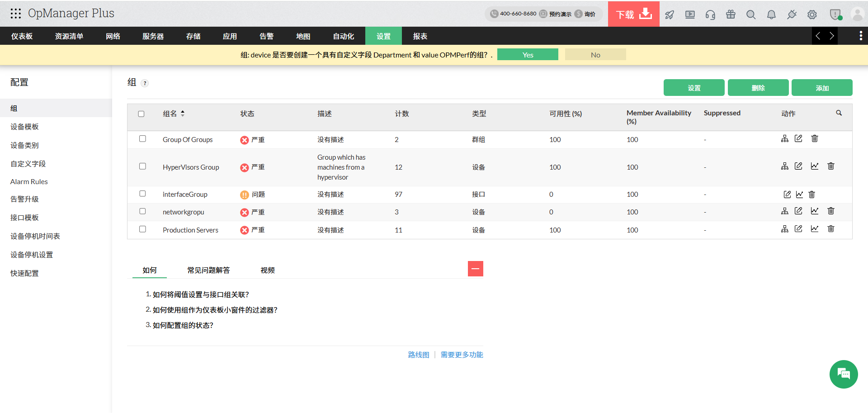Click Yes on the group creation prompt
868x413 pixels.
click(528, 55)
